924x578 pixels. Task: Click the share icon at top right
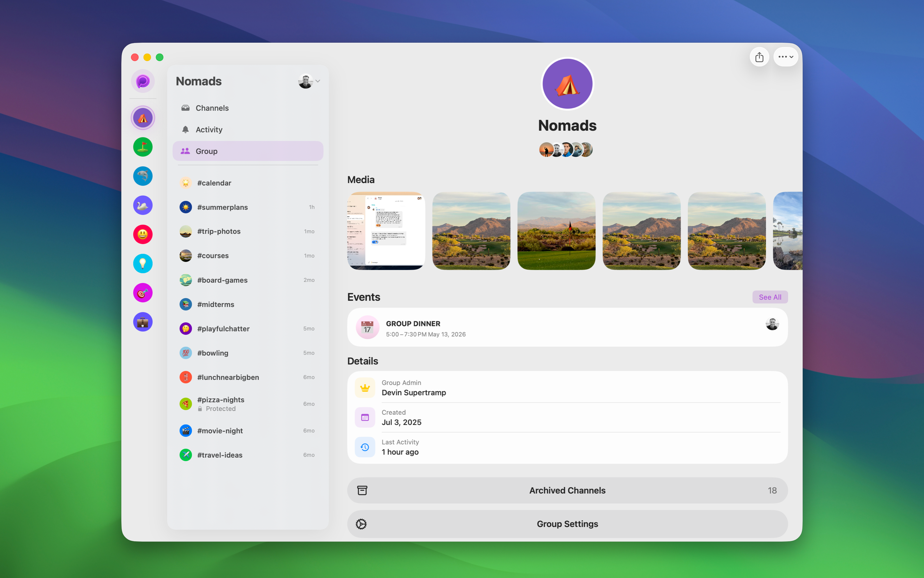759,57
